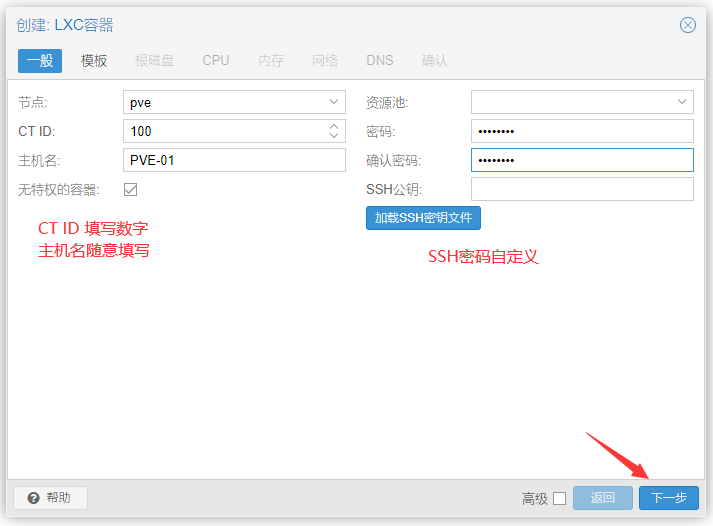
Task: Switch to the 模板 template tab
Action: pyautogui.click(x=94, y=60)
